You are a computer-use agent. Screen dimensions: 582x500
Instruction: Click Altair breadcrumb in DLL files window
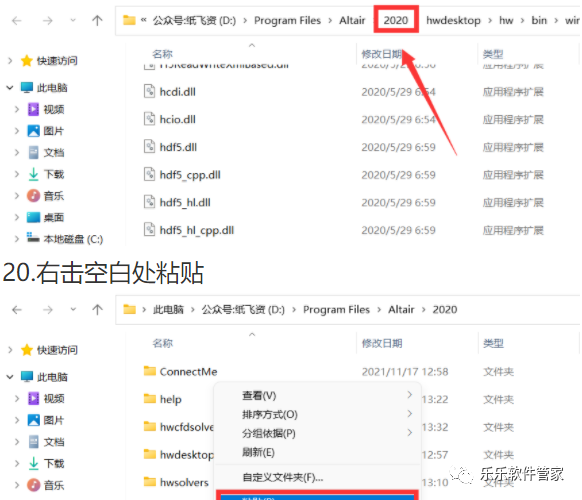click(x=352, y=20)
